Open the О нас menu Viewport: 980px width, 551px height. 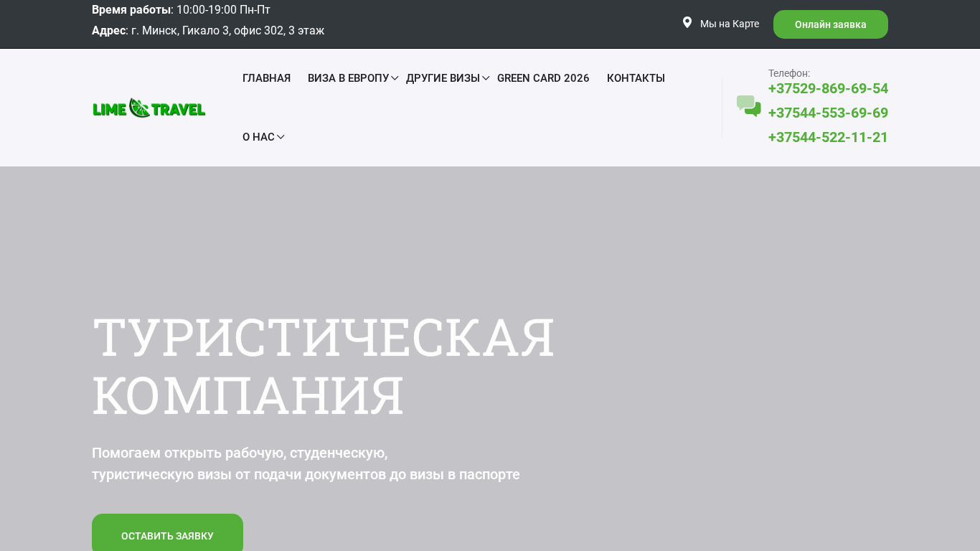click(x=258, y=137)
